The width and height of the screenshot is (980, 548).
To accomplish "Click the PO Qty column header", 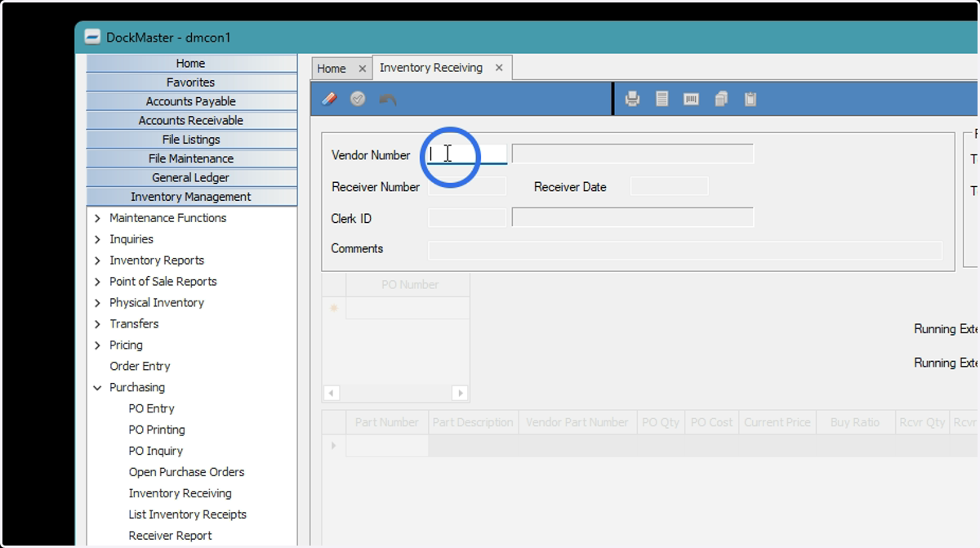I will (x=661, y=422).
